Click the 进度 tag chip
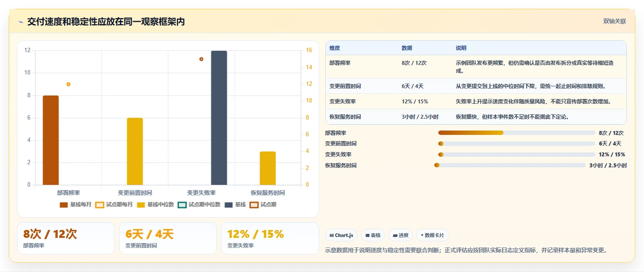The image size is (644, 272). point(401,235)
